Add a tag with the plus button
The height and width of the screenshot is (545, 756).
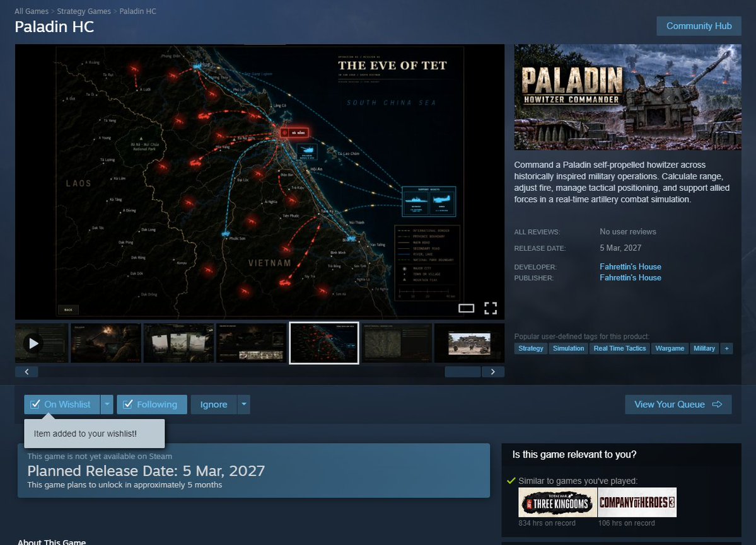[726, 348]
